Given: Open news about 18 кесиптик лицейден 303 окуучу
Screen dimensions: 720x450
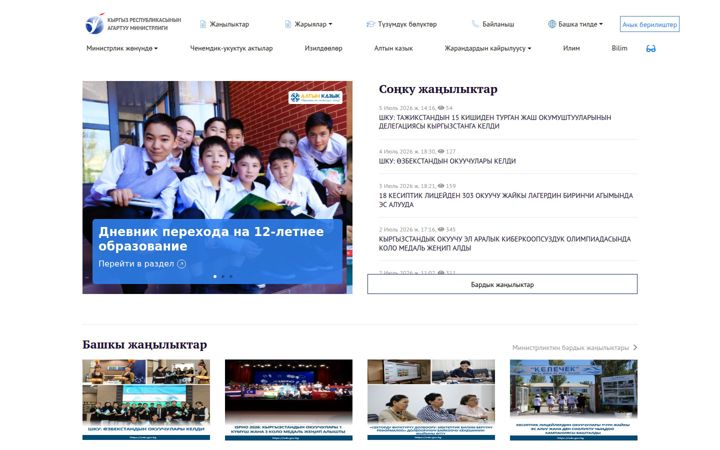Looking at the screenshot, I should coord(506,200).
